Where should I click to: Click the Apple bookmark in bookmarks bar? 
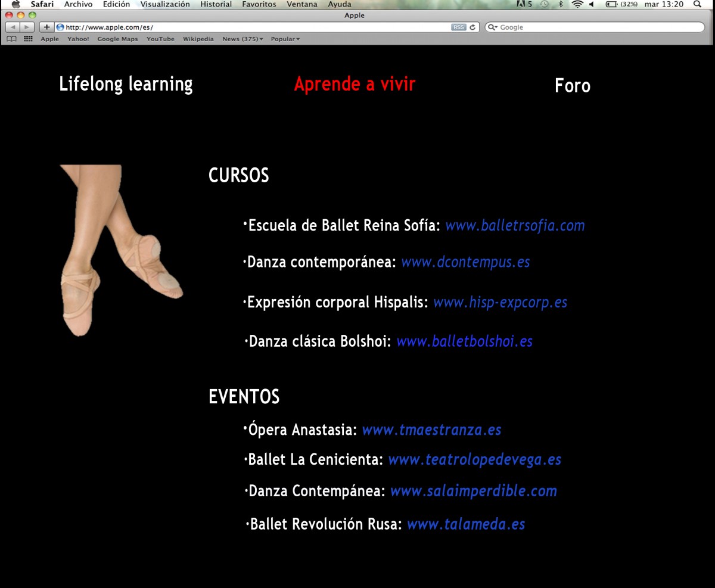pyautogui.click(x=50, y=39)
